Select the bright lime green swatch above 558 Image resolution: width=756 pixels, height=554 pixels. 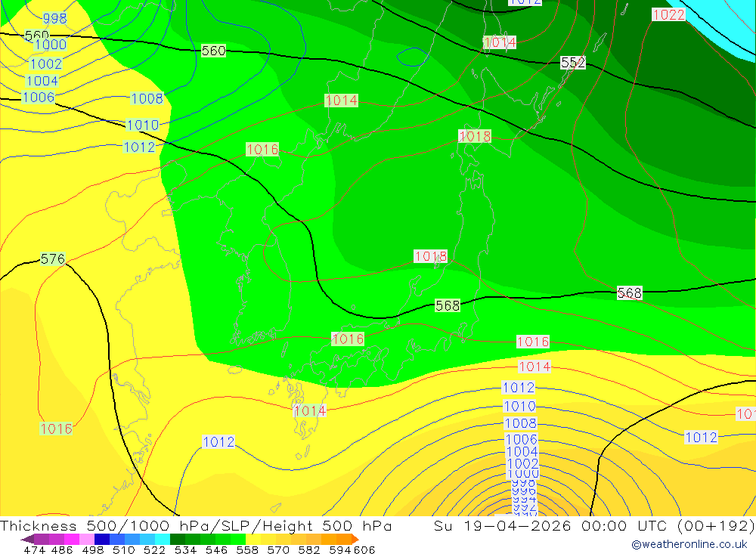coord(238,539)
